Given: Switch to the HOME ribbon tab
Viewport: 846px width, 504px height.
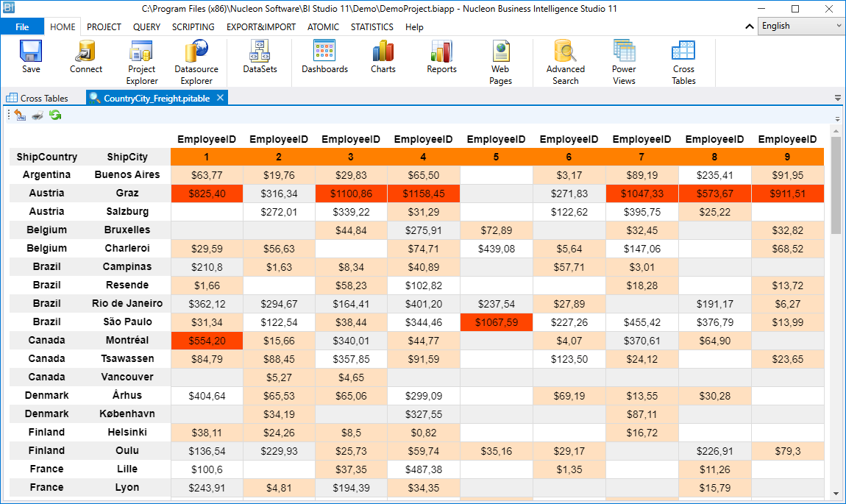Looking at the screenshot, I should pos(63,27).
